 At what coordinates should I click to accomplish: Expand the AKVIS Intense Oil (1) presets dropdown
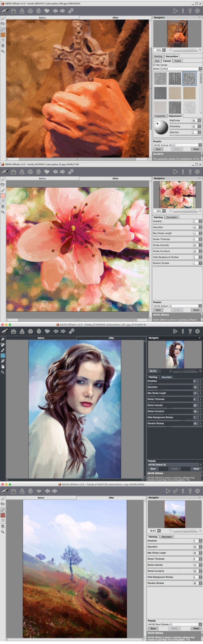pyautogui.click(x=200, y=145)
